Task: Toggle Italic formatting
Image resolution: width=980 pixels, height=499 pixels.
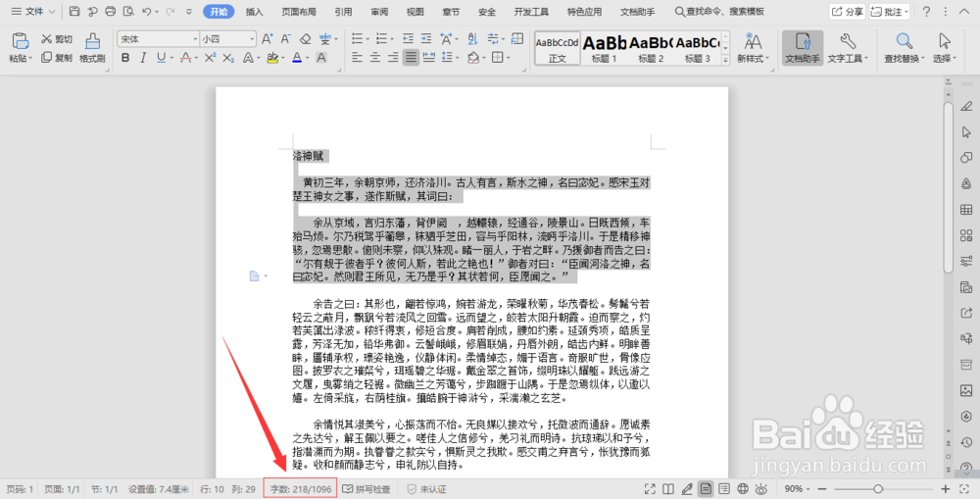Action: click(x=143, y=58)
